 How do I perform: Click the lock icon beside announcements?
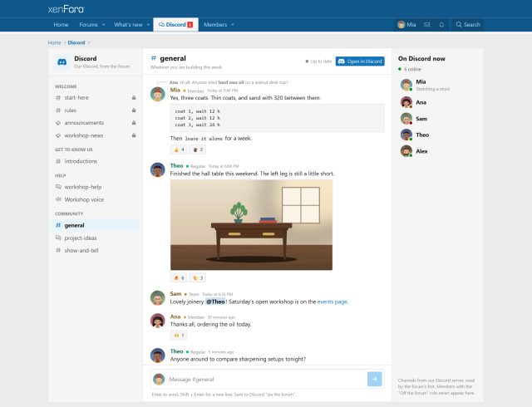tap(134, 123)
